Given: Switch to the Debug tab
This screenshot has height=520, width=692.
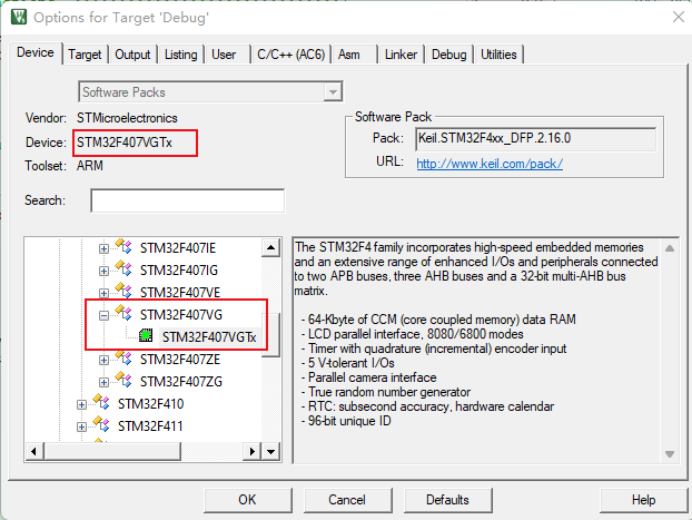Looking at the screenshot, I should click(449, 54).
